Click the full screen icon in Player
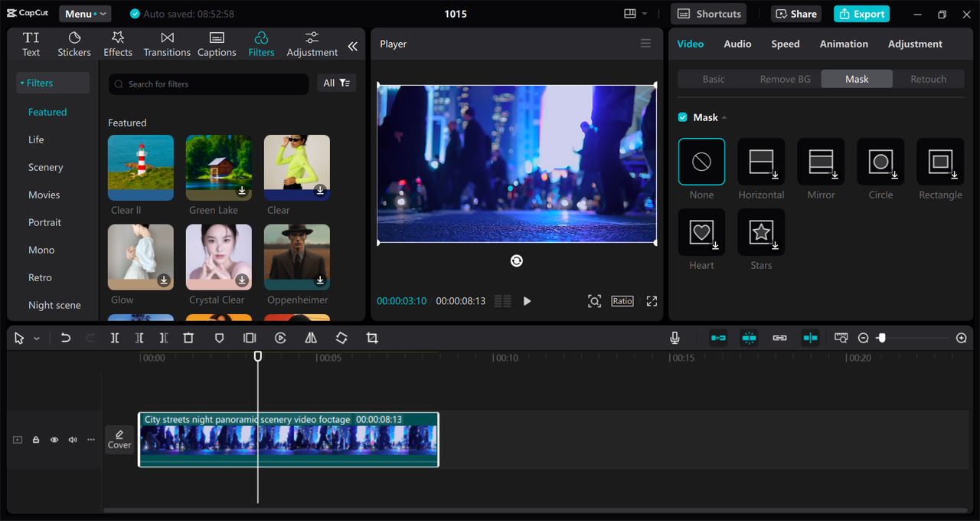 [x=652, y=301]
